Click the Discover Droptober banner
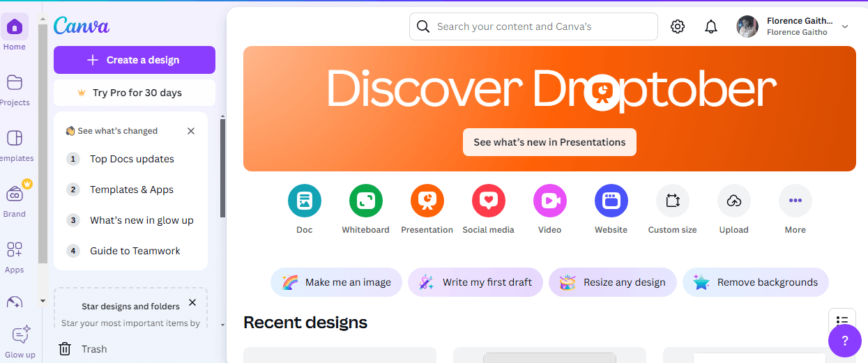The width and height of the screenshot is (868, 363). (x=549, y=109)
